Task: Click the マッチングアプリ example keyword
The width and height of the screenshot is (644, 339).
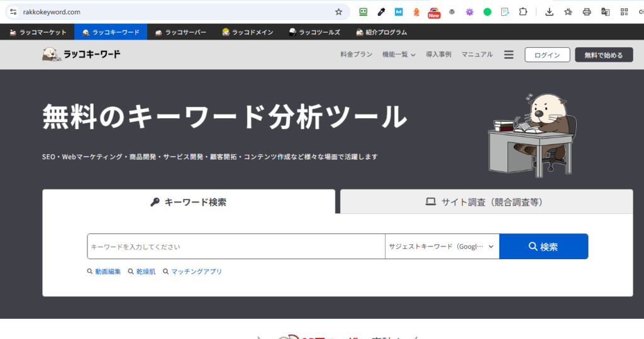Action: click(x=196, y=272)
